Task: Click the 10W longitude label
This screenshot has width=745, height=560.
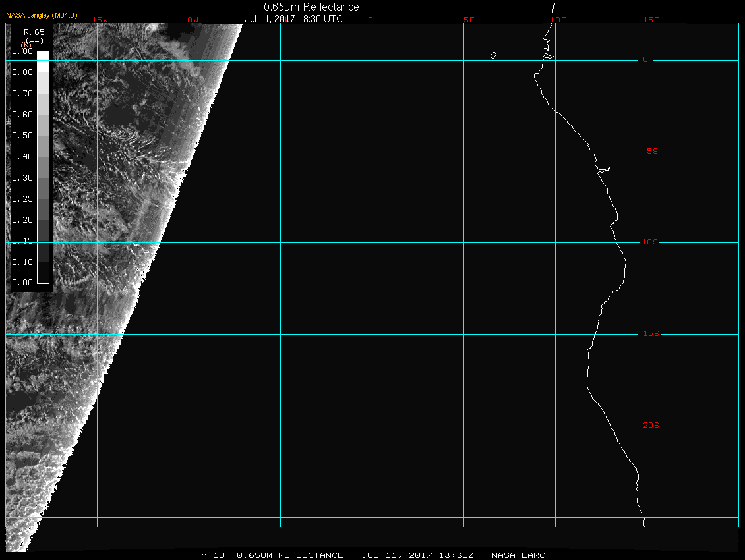Action: (190, 20)
